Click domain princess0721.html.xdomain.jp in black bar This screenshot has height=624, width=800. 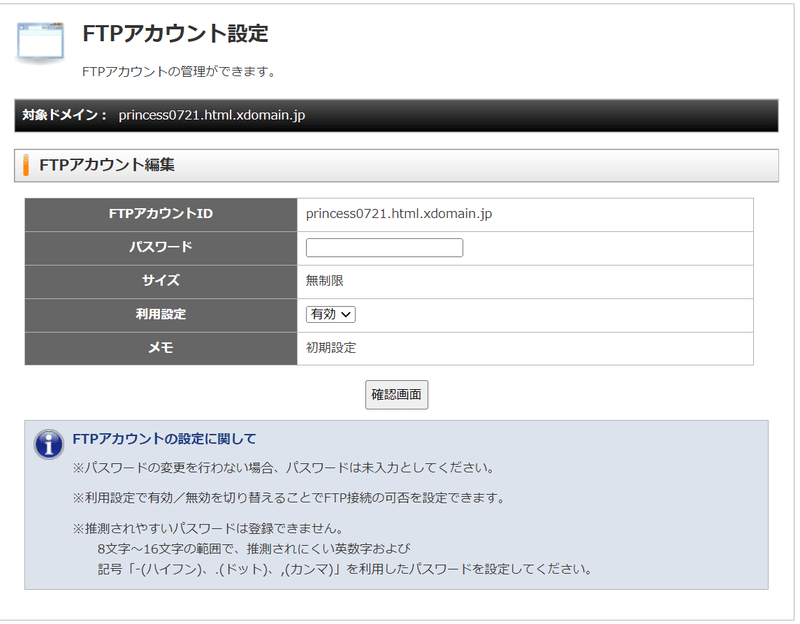(x=212, y=115)
